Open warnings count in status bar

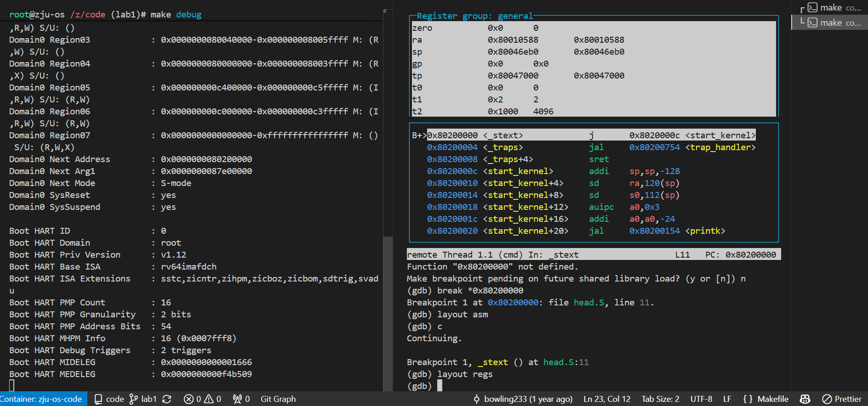coord(213,399)
